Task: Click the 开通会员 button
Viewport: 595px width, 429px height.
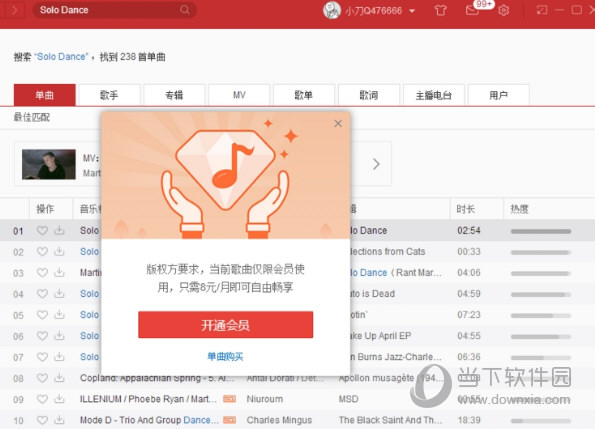Action: 225,325
